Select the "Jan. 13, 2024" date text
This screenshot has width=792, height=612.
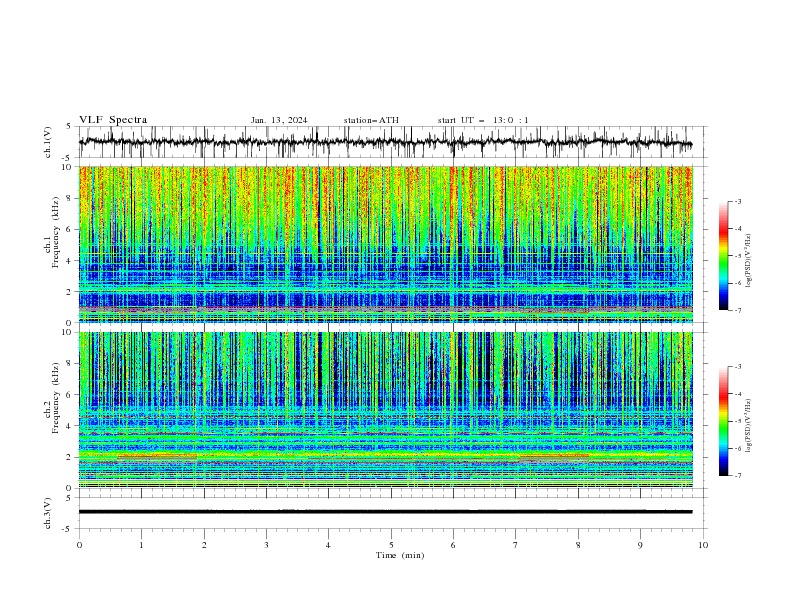point(279,120)
